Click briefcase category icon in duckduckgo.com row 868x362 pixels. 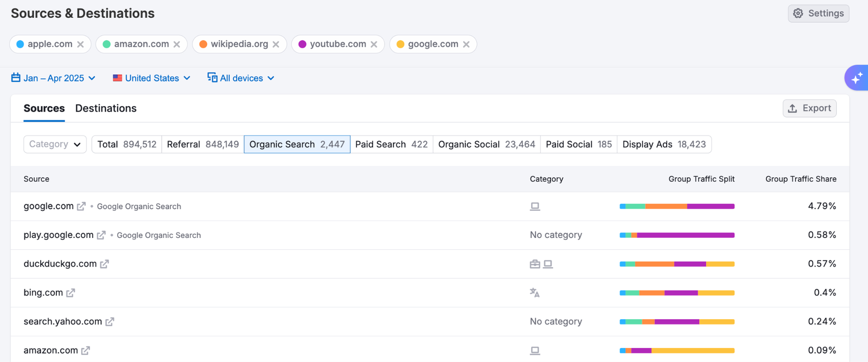(535, 264)
